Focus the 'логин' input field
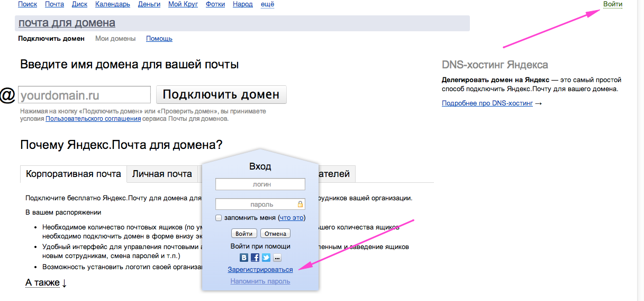 (260, 184)
